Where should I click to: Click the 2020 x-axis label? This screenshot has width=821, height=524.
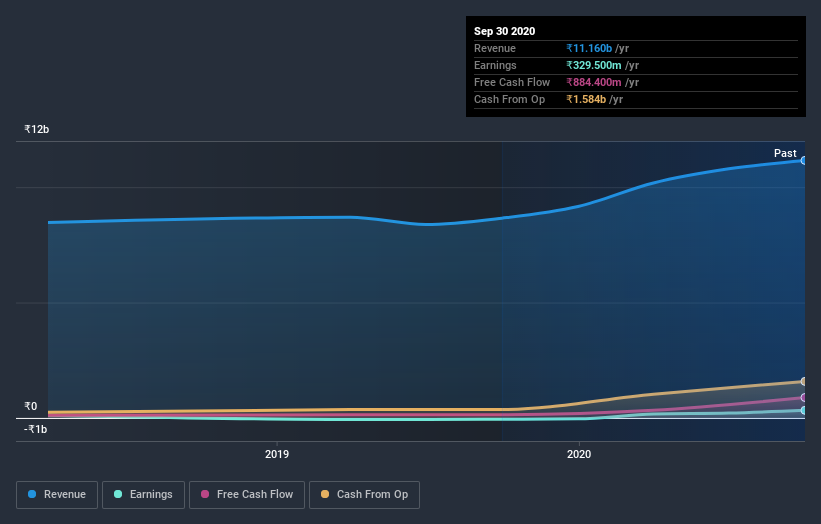tap(579, 454)
